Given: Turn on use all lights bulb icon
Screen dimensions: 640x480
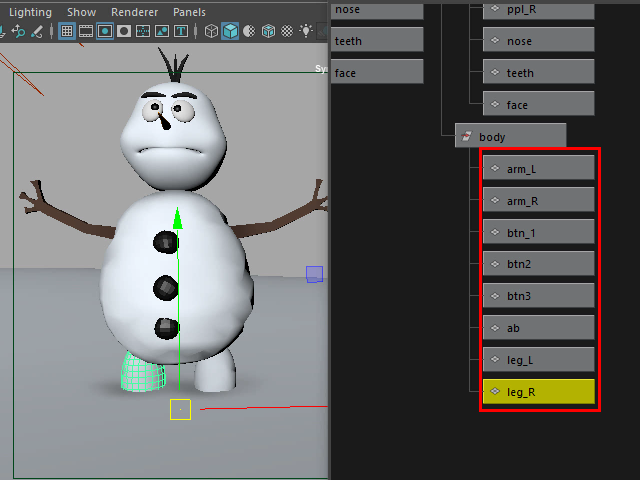Looking at the screenshot, I should pyautogui.click(x=306, y=31).
